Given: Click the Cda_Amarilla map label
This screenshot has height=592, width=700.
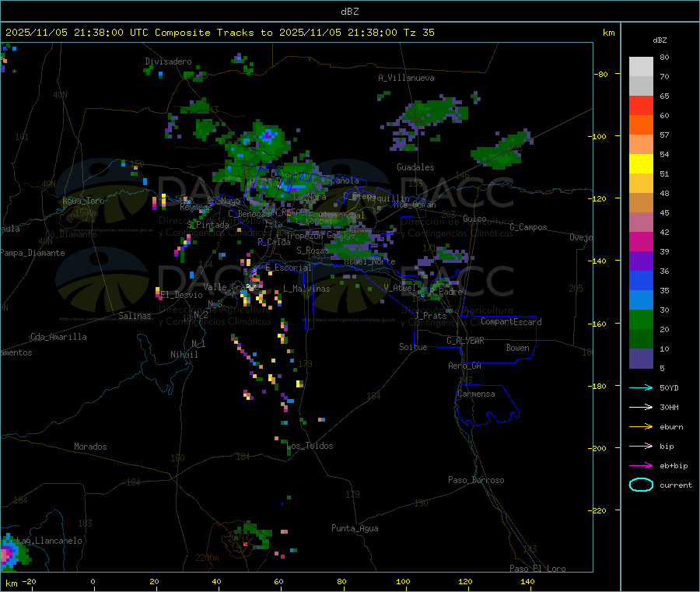Looking at the screenshot, I should [58, 337].
